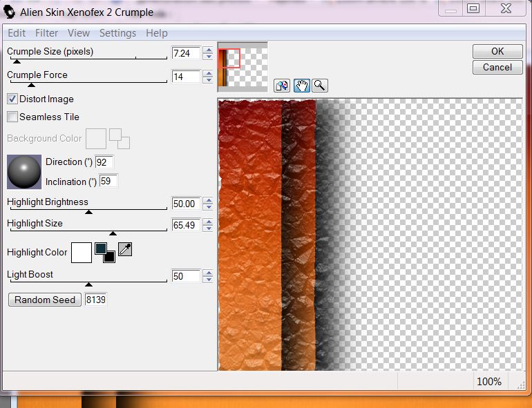532x408 pixels.
Task: Disable the Distort Image checkbox
Action: [x=12, y=99]
